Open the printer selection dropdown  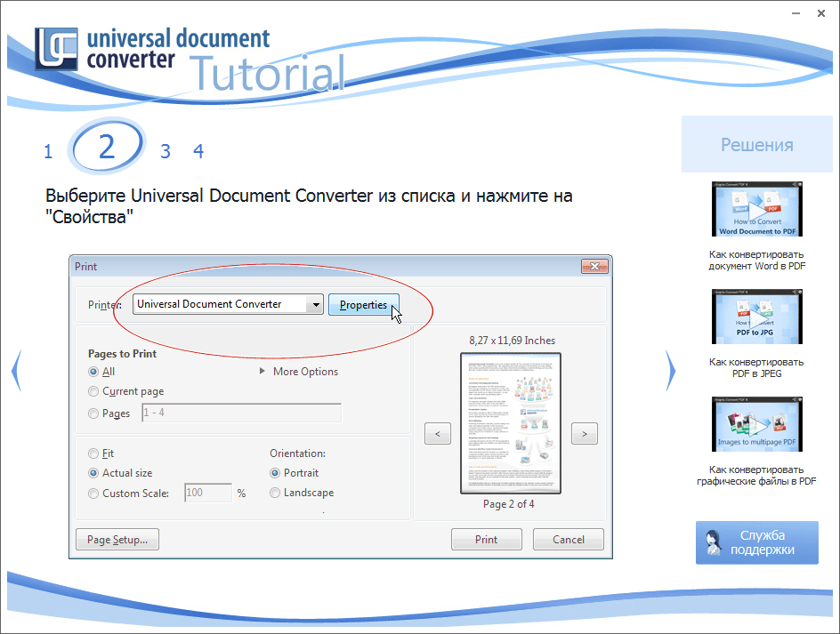click(x=316, y=304)
